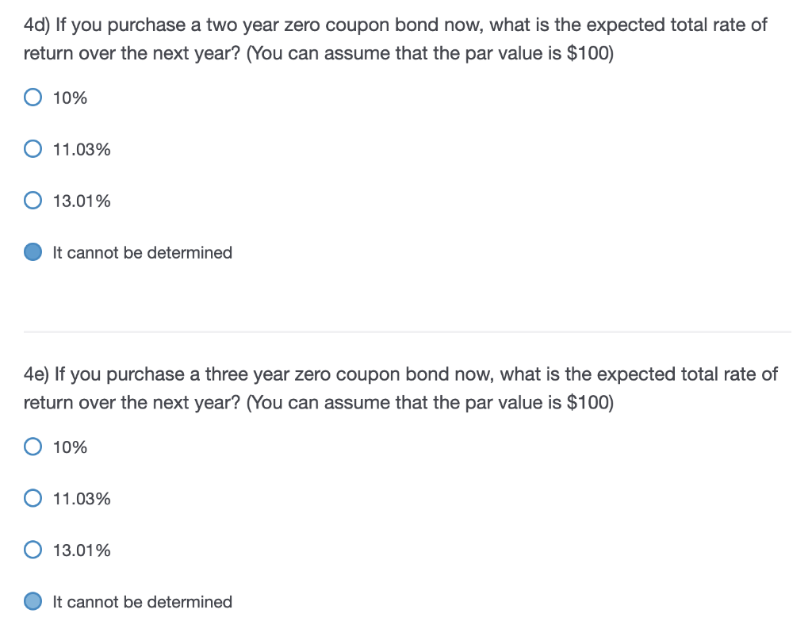
Task: Click the 13.01% label under question 4d
Action: pyautogui.click(x=81, y=201)
